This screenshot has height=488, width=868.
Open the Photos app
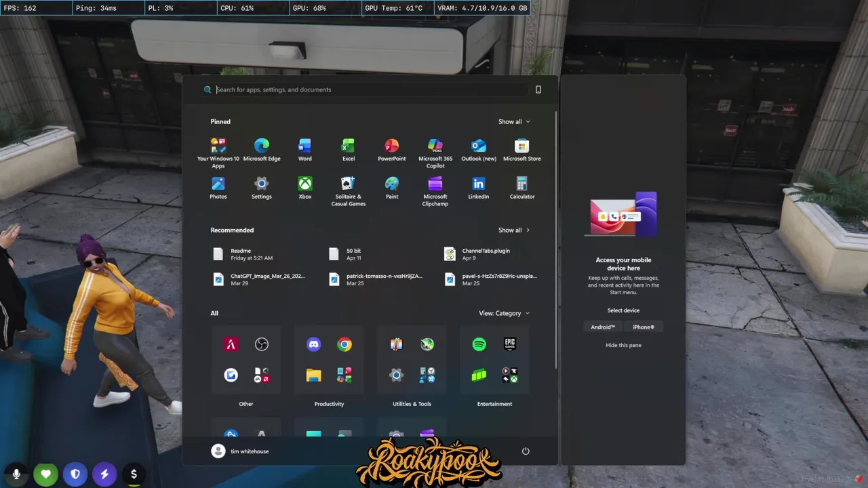[218, 188]
